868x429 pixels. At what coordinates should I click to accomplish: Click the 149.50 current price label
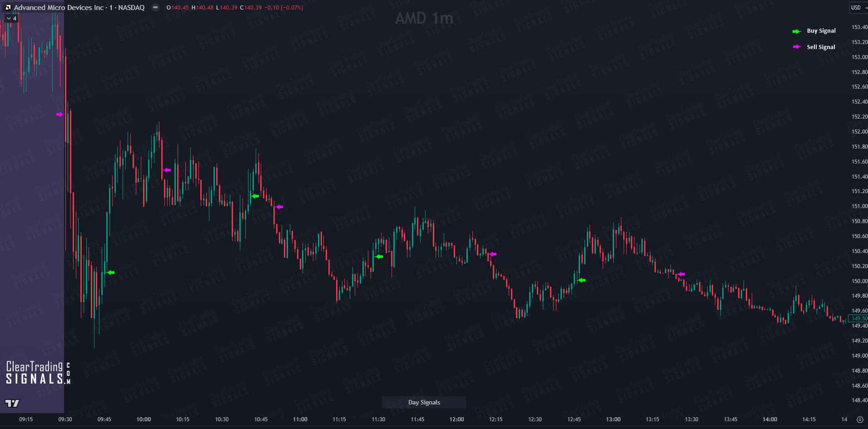(858, 318)
